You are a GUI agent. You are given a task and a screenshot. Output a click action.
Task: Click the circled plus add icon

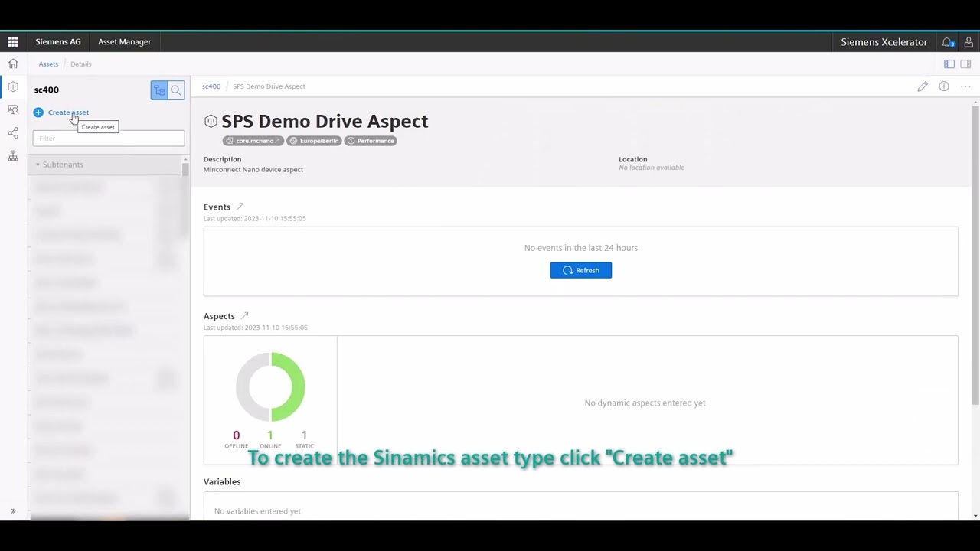point(944,86)
